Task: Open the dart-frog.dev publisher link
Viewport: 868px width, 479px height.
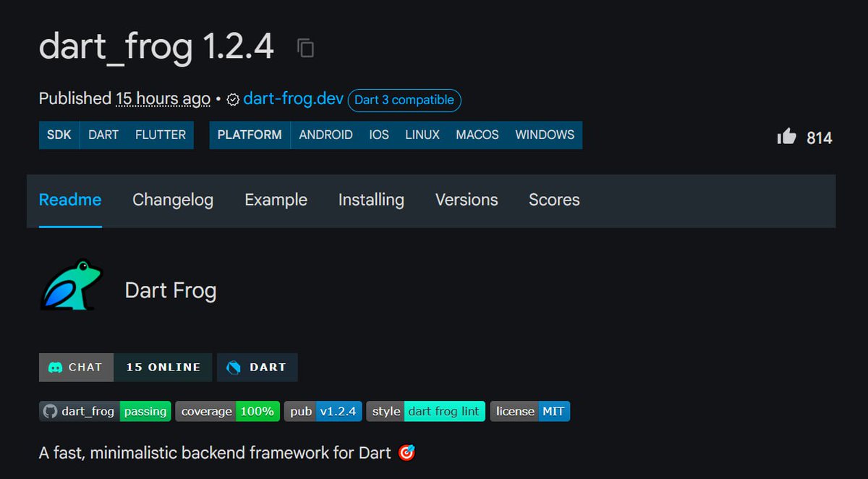Action: click(x=293, y=99)
